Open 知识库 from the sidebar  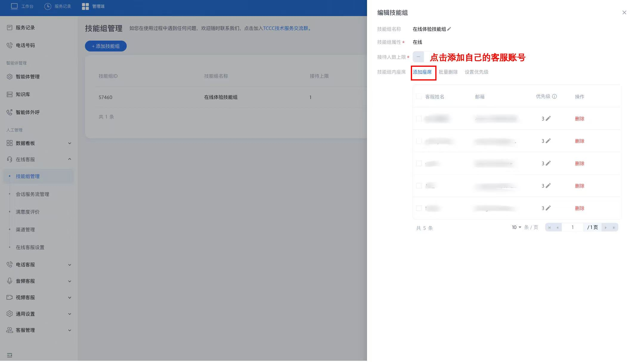pos(23,94)
